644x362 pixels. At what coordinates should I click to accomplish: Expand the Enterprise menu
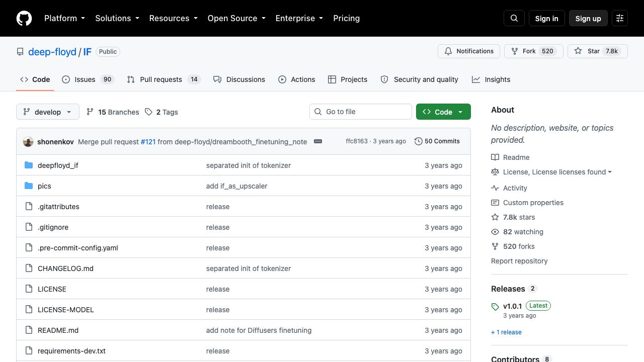point(299,18)
